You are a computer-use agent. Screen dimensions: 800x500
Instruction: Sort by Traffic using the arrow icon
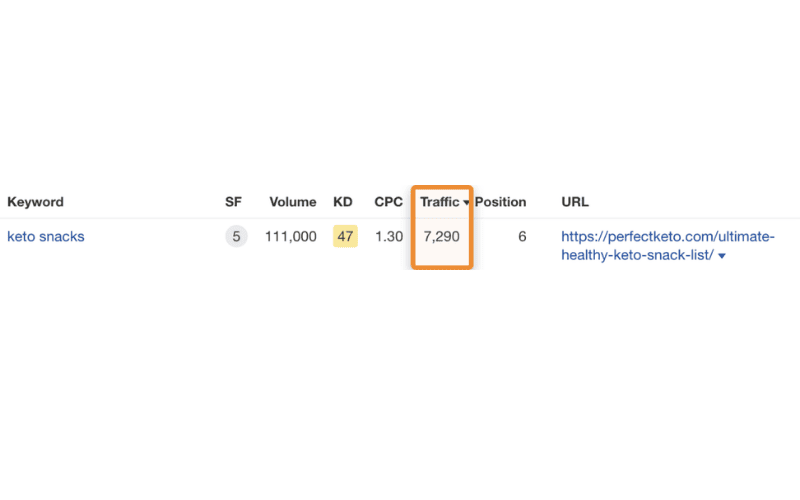point(466,203)
